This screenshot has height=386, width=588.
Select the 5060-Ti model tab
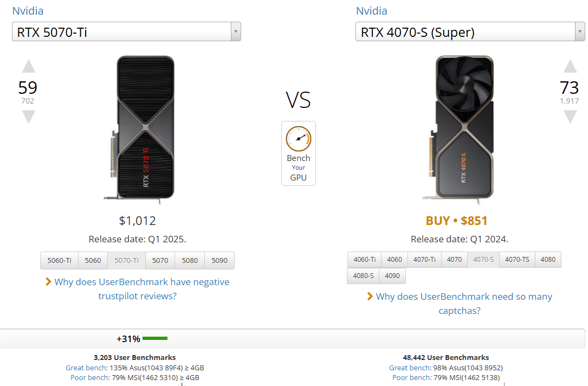(59, 261)
